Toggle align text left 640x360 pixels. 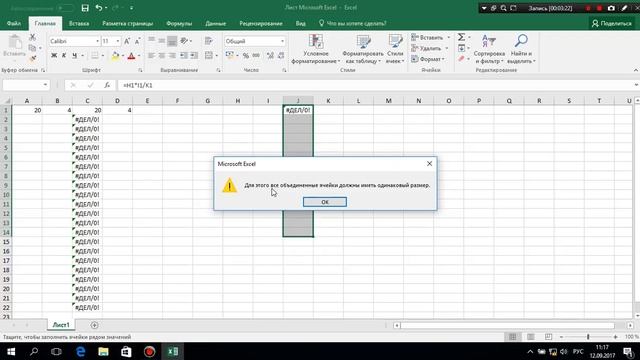pos(151,56)
